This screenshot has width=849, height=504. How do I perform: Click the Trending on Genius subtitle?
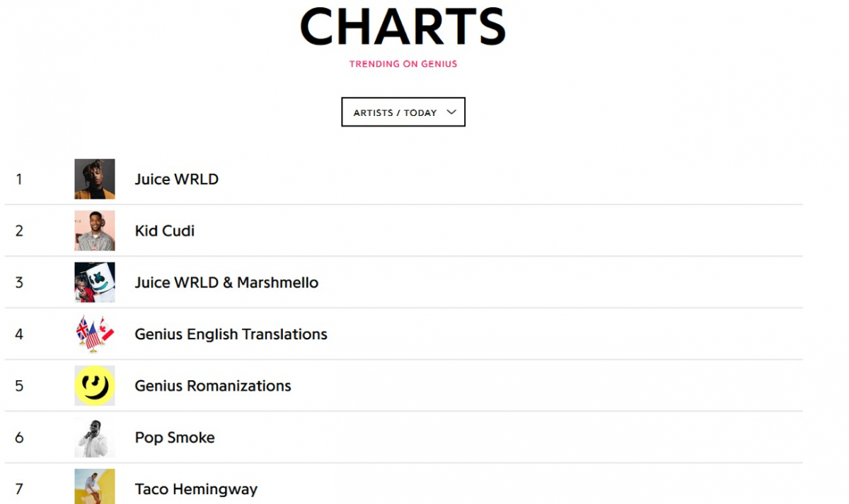pos(403,64)
